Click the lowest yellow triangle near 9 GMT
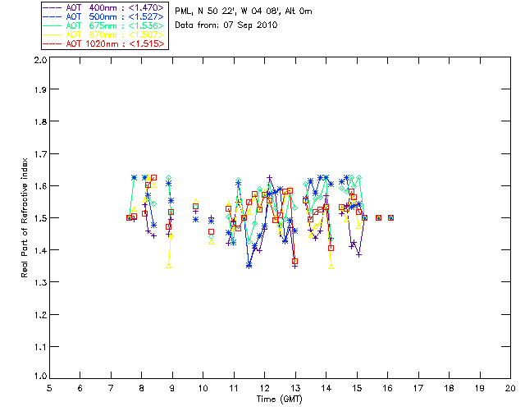Viewport: 525px width, 420px height. tap(169, 266)
